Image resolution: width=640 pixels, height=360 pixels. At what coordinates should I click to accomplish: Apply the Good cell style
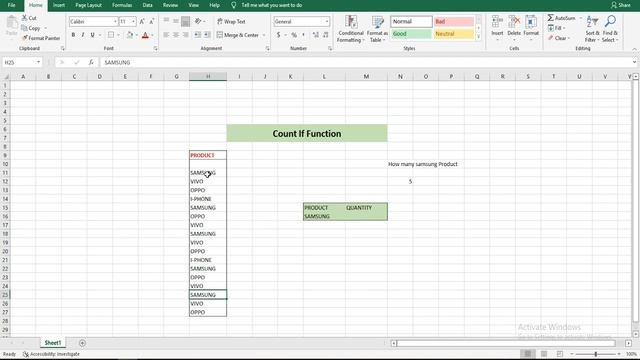click(x=411, y=34)
